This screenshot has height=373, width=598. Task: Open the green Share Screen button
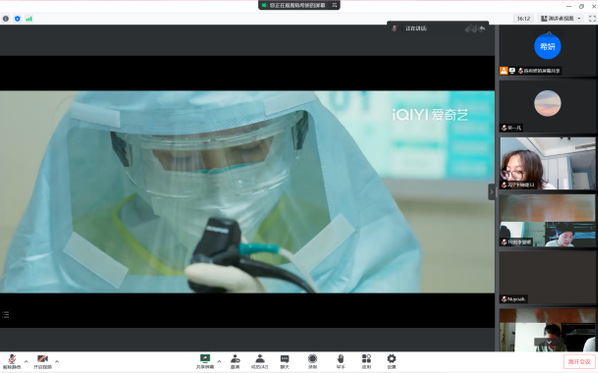click(205, 361)
